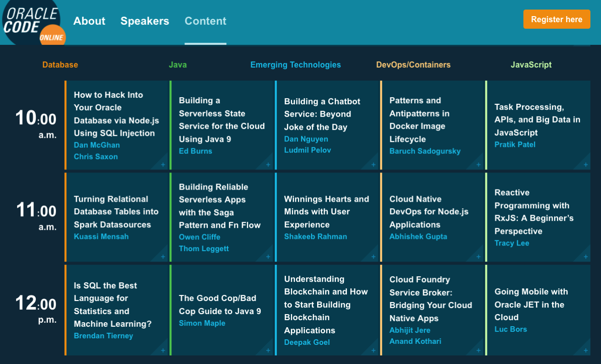Expand the Spark Datasources session plus icon
The height and width of the screenshot is (364, 601).
click(163, 257)
